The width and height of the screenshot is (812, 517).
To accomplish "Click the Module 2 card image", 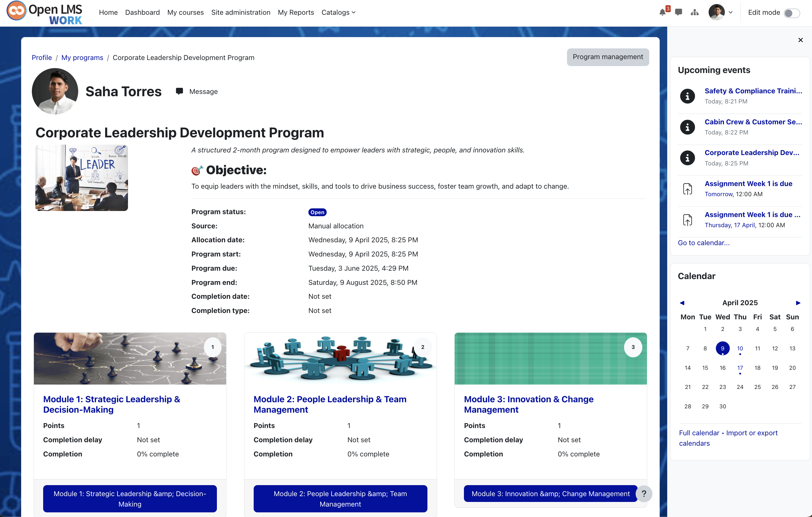I will pyautogui.click(x=340, y=359).
